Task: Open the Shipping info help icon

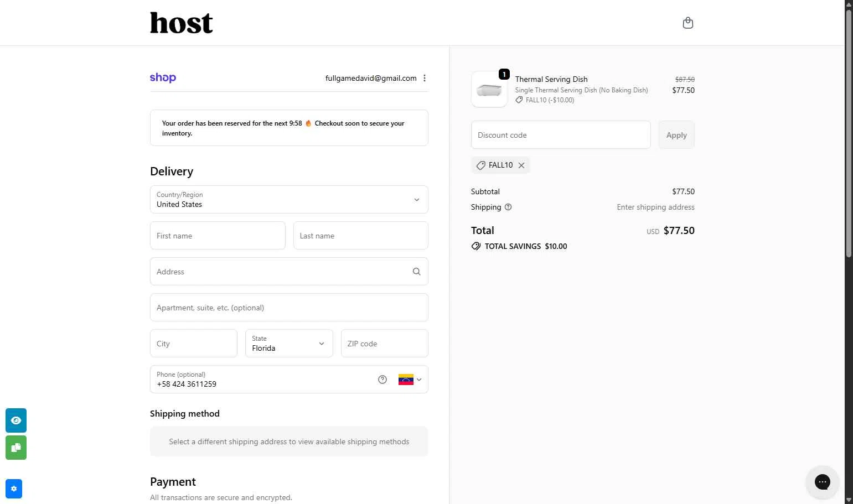Action: tap(508, 207)
